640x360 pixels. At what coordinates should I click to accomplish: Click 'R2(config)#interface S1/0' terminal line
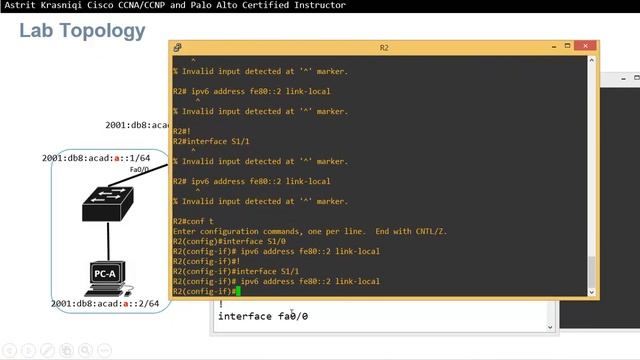point(229,241)
